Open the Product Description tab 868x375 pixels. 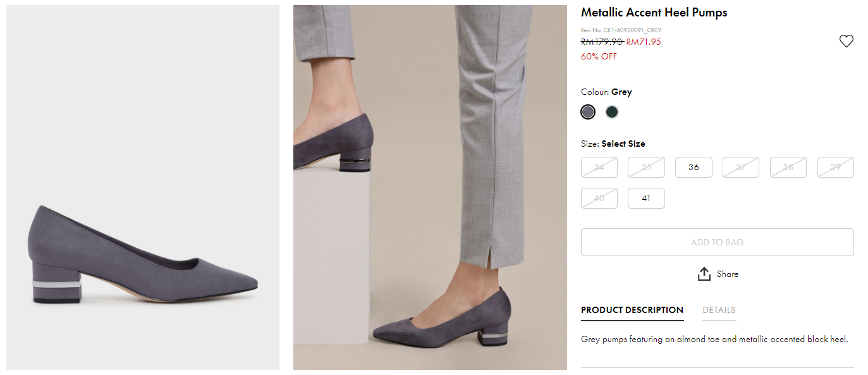tap(632, 310)
